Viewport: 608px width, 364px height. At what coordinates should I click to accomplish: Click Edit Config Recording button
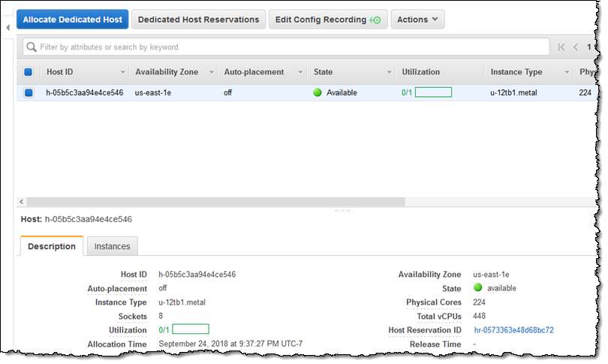[328, 20]
